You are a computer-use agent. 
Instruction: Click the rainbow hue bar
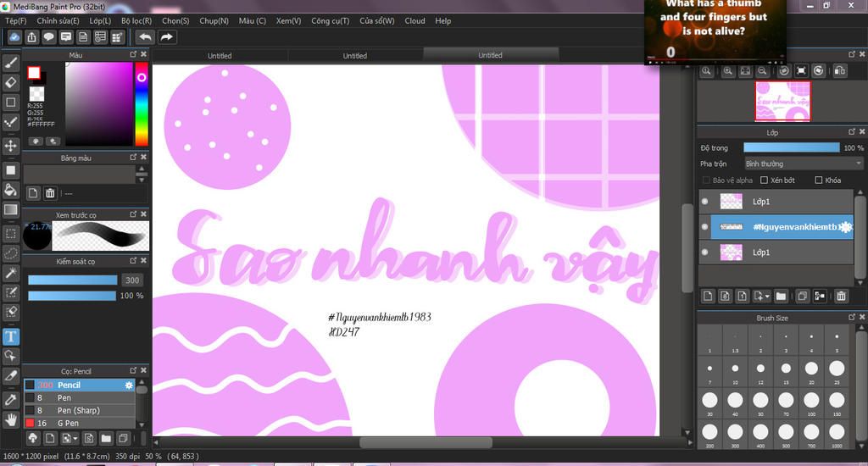click(142, 103)
